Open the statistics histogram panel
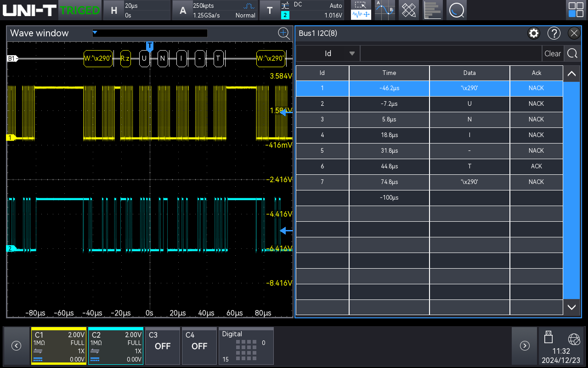The width and height of the screenshot is (588, 368). point(433,10)
